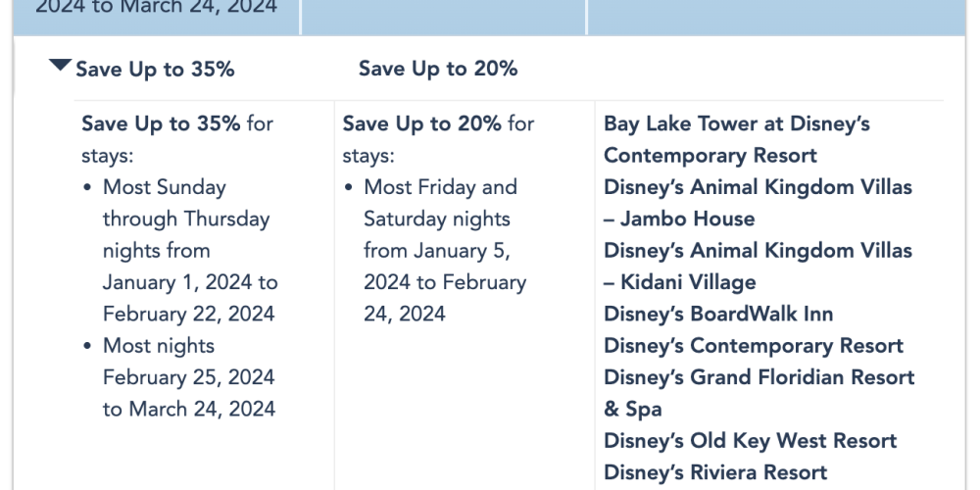980x490 pixels.
Task: Open Disney's Contemporary Resort link
Action: [753, 346]
